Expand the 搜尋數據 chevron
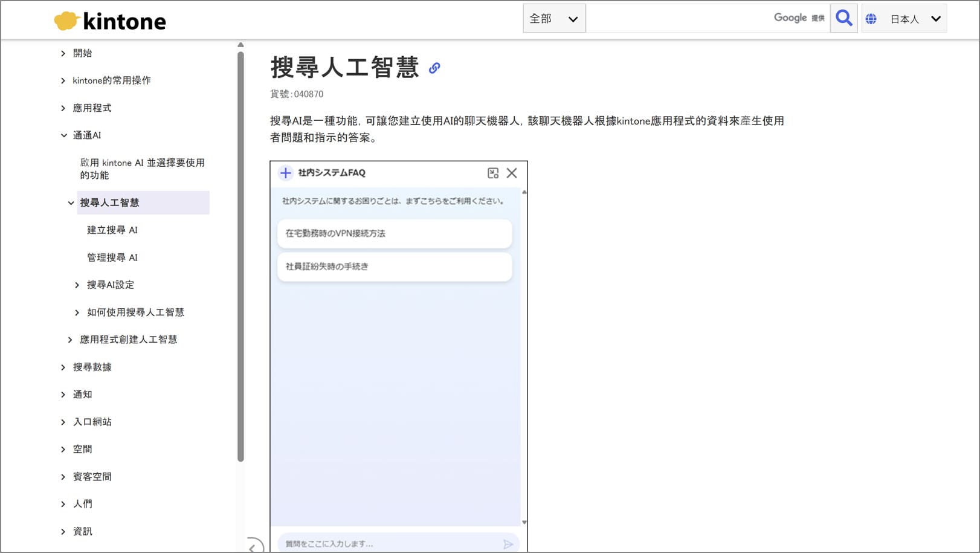Image resolution: width=980 pixels, height=553 pixels. click(x=63, y=367)
